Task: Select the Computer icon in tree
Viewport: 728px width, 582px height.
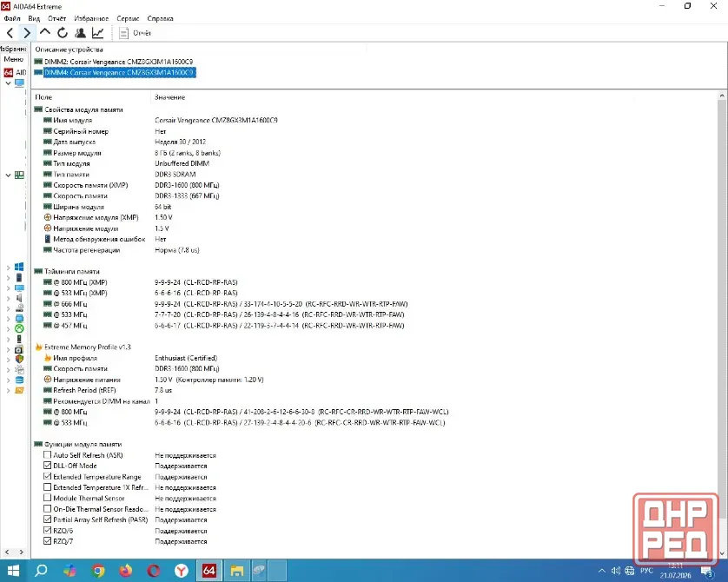Action: (19, 83)
